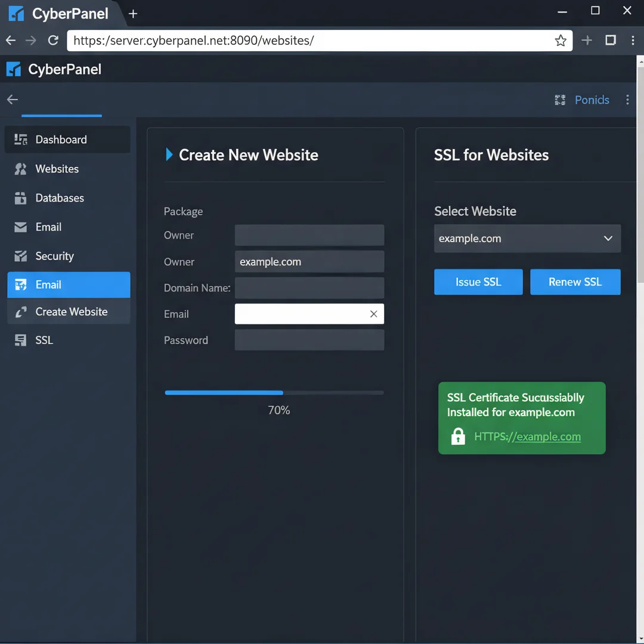
Task: Click the 70% progress label
Action: (279, 410)
